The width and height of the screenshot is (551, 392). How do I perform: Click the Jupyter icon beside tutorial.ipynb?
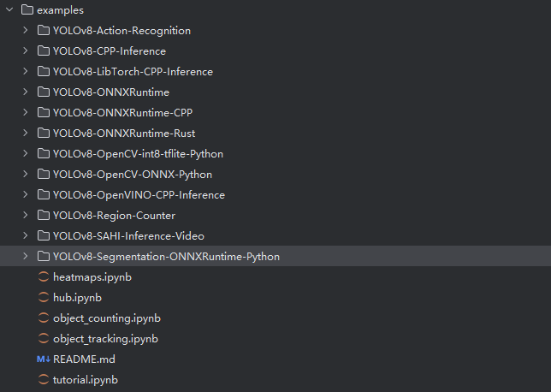[44, 380]
